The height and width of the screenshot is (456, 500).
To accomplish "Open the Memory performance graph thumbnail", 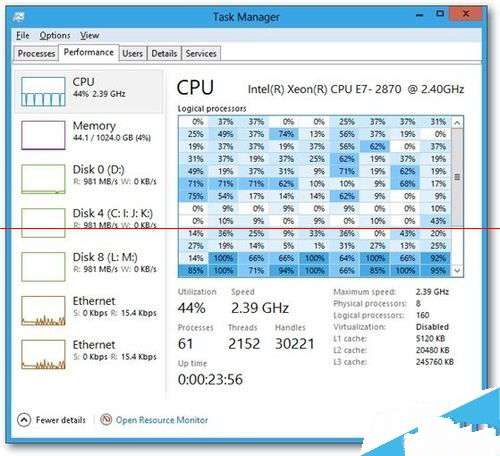I will [x=43, y=135].
